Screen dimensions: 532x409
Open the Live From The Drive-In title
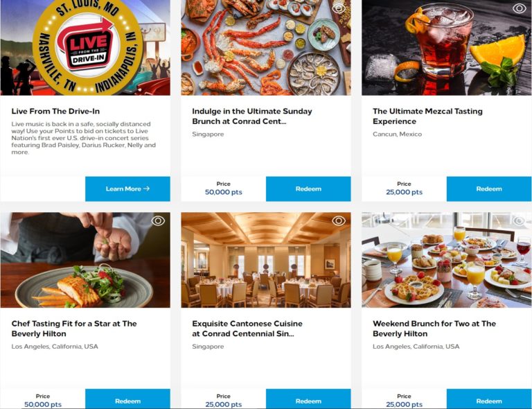[55, 112]
